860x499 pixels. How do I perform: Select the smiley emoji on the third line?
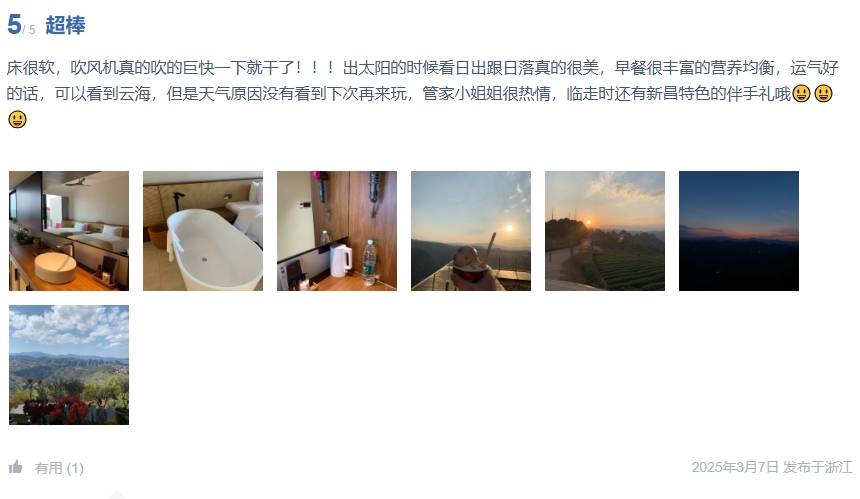pos(18,120)
